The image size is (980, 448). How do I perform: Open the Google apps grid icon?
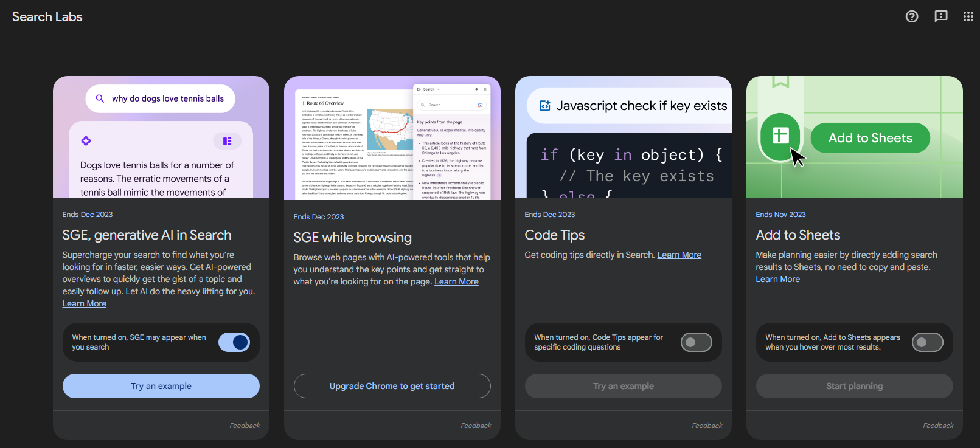click(x=968, y=16)
